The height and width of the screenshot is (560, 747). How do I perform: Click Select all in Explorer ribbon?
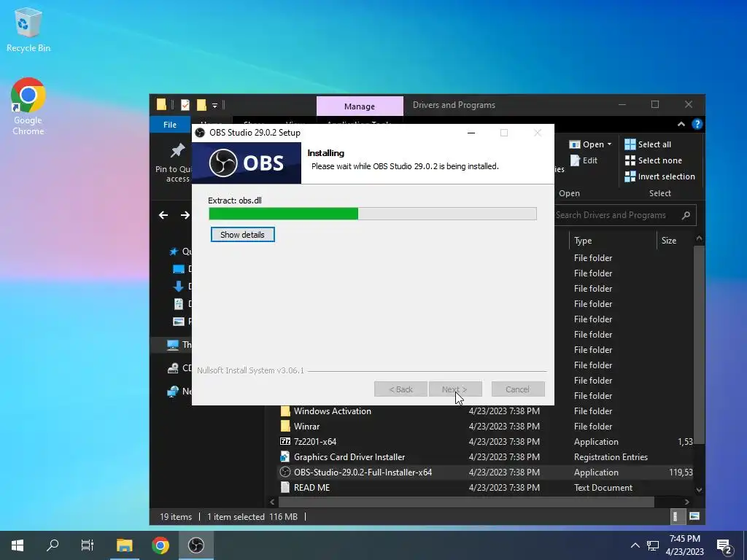(648, 144)
